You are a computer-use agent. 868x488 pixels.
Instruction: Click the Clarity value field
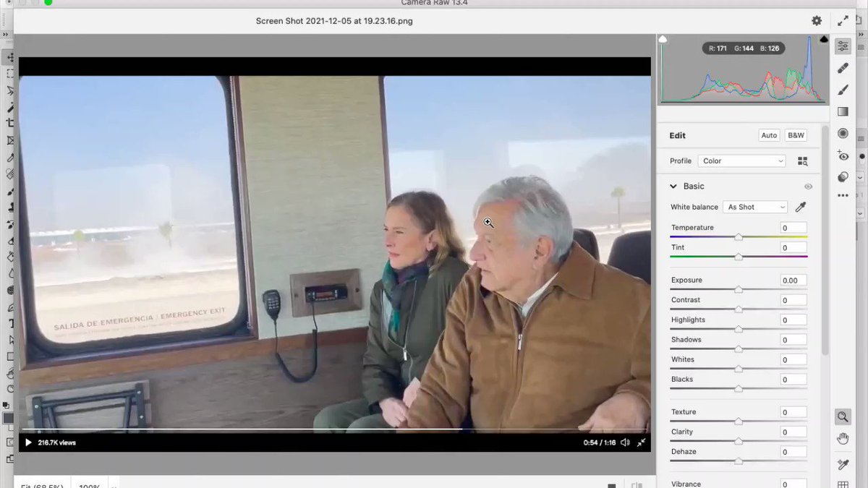(793, 432)
